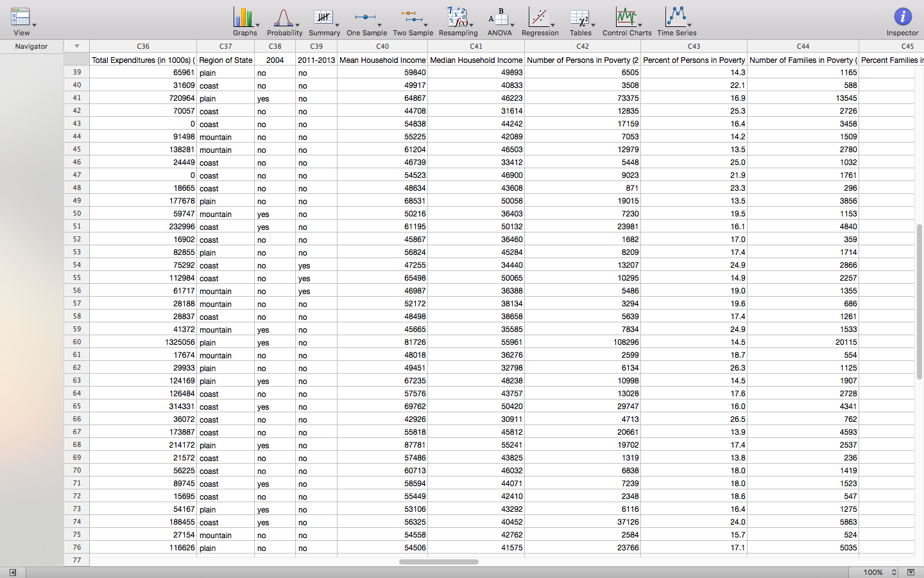Select row number 77
The image size is (924, 578).
point(77,560)
